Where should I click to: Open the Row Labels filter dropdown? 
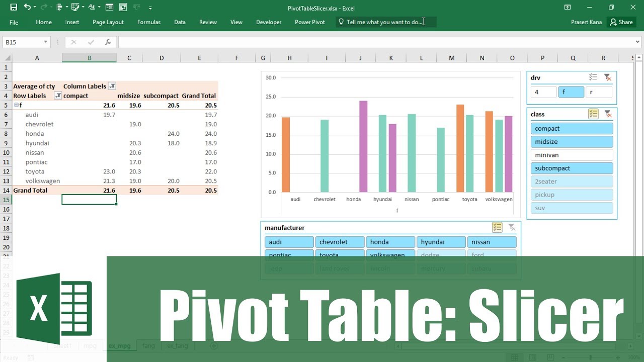pos(58,96)
